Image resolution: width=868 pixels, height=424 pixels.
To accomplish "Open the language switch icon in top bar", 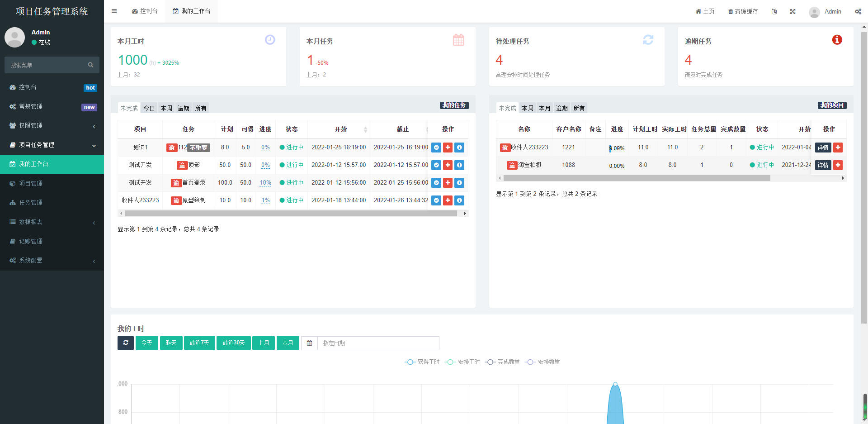I will pyautogui.click(x=774, y=11).
